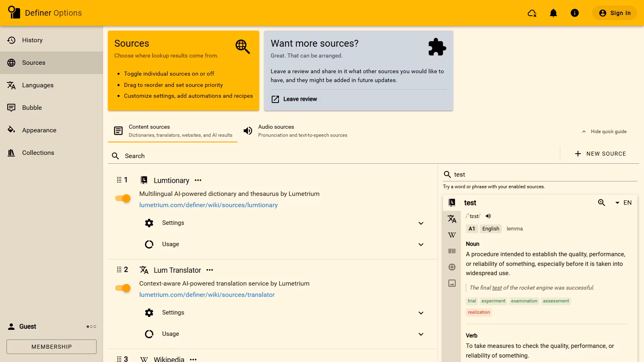
Task: Play pronunciation audio for test
Action: pyautogui.click(x=488, y=216)
